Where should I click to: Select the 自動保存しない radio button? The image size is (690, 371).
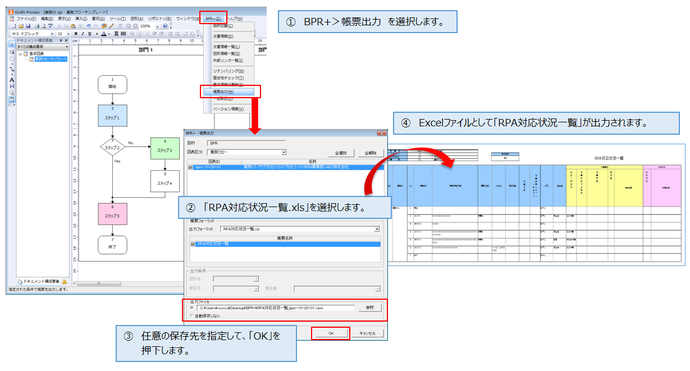(192, 316)
